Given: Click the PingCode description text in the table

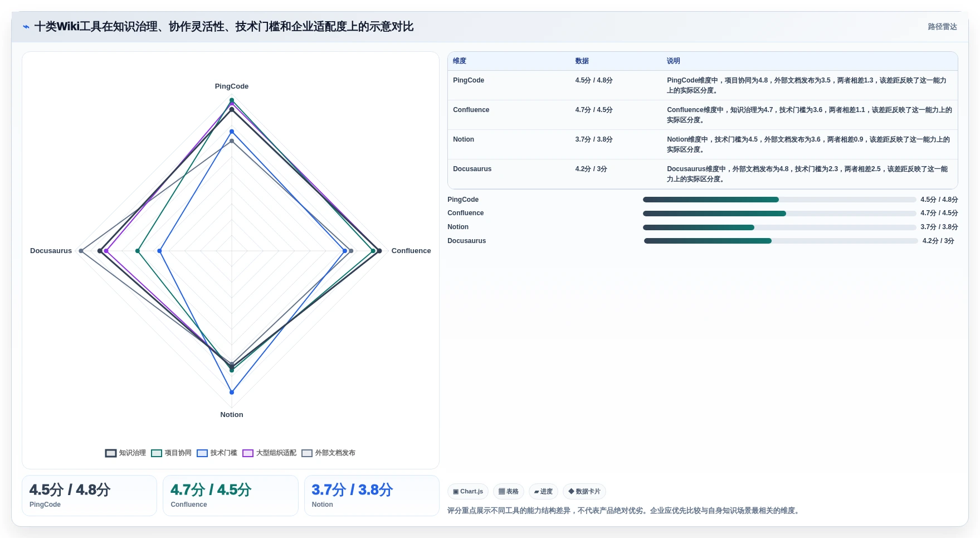Looking at the screenshot, I should click(807, 85).
